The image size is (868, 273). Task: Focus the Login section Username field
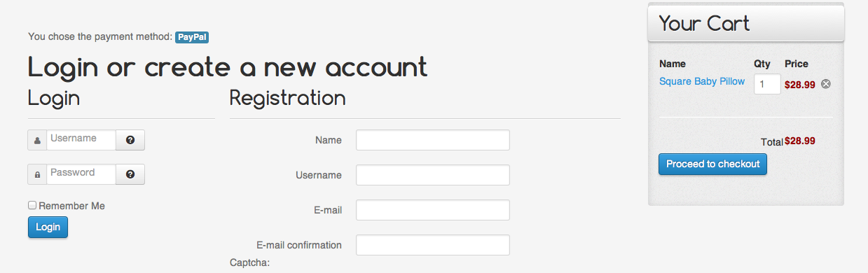coord(81,140)
